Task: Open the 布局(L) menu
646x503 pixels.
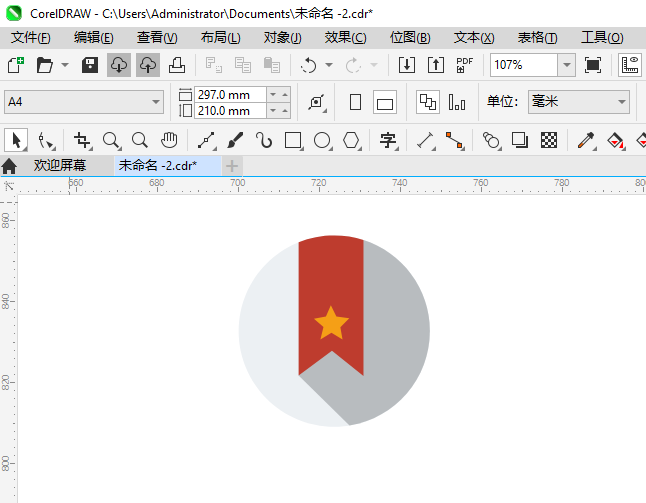Action: click(x=220, y=38)
